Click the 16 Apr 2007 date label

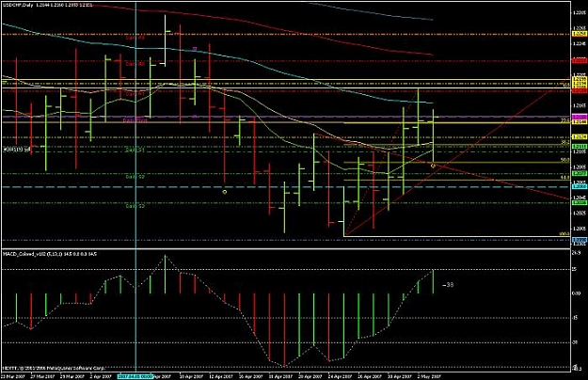[x=251, y=376]
